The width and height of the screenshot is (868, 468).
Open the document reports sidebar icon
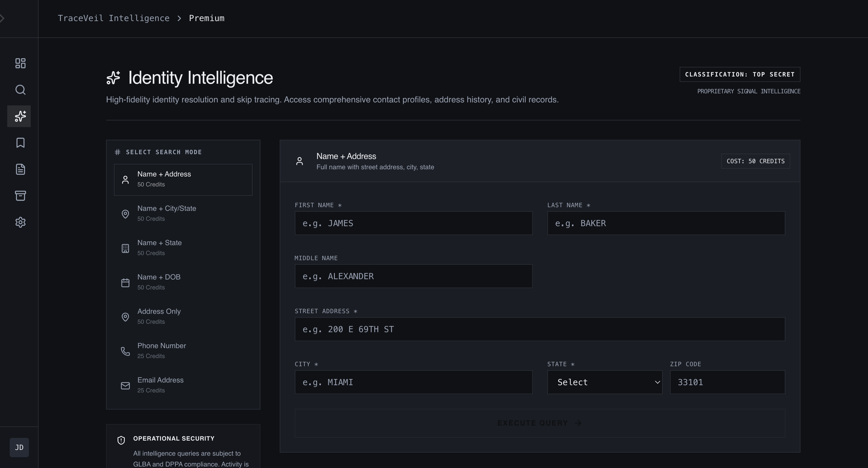coord(20,169)
